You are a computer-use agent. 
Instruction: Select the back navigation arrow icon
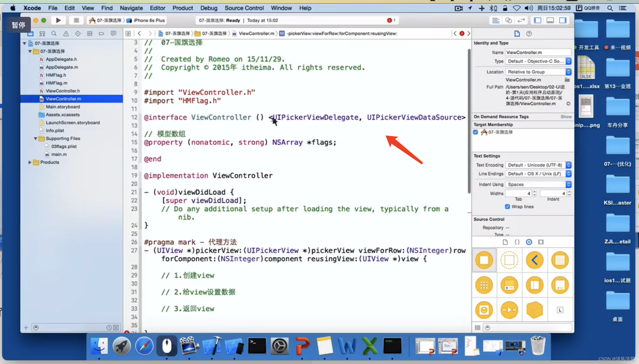click(x=535, y=260)
